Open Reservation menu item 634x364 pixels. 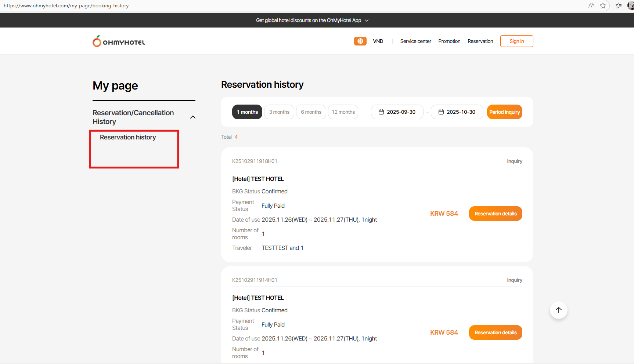point(480,41)
